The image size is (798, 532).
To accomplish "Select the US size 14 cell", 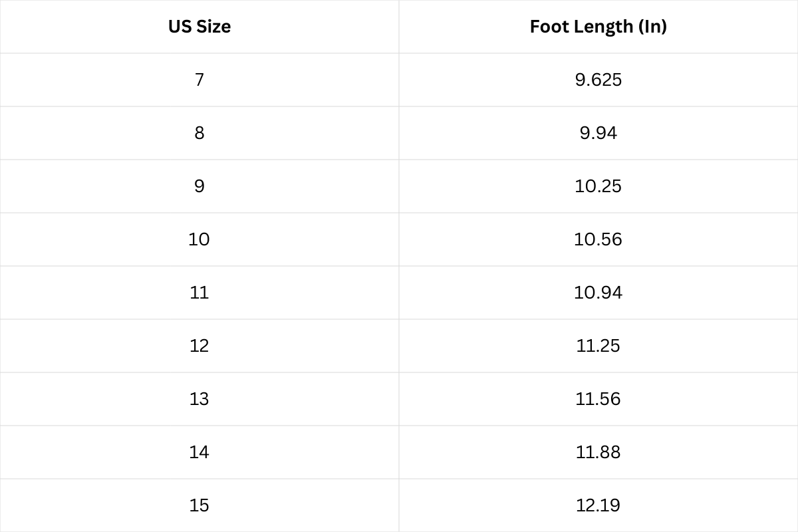I will tap(199, 452).
